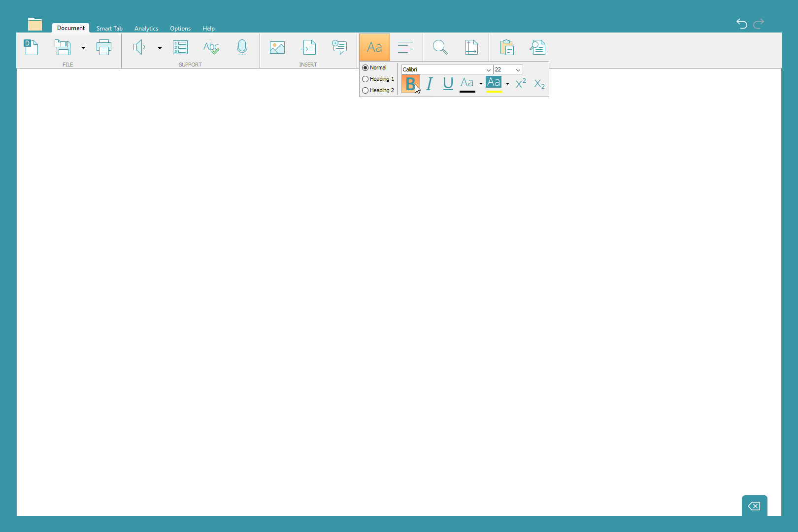Image resolution: width=798 pixels, height=532 pixels.
Task: Click the new document icon
Action: click(31, 47)
